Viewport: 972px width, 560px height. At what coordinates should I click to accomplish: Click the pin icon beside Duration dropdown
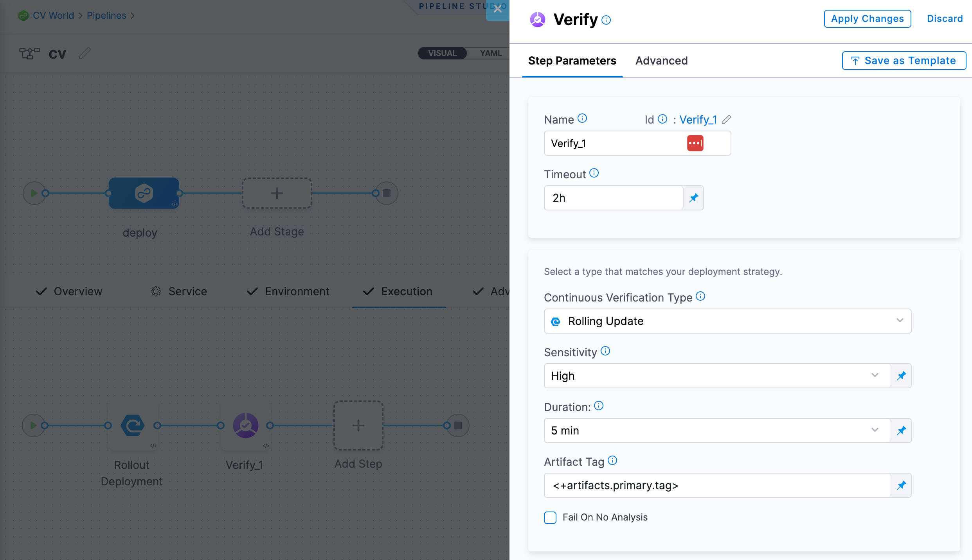point(901,431)
